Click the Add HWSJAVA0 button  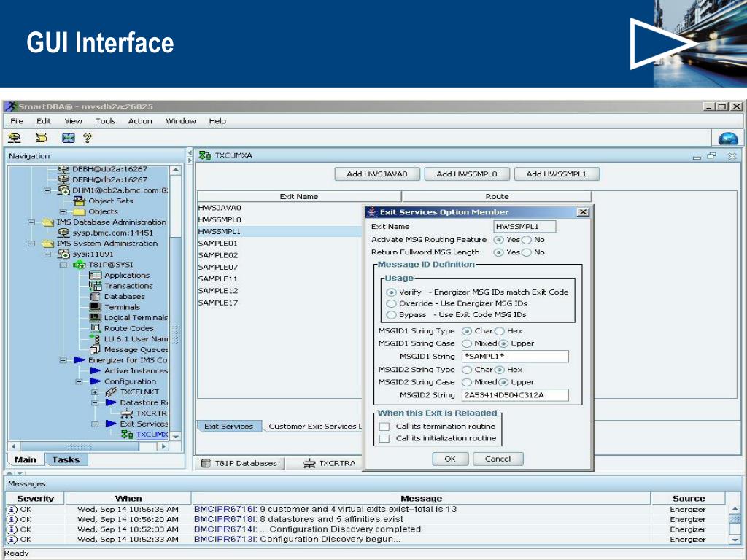[x=377, y=174]
